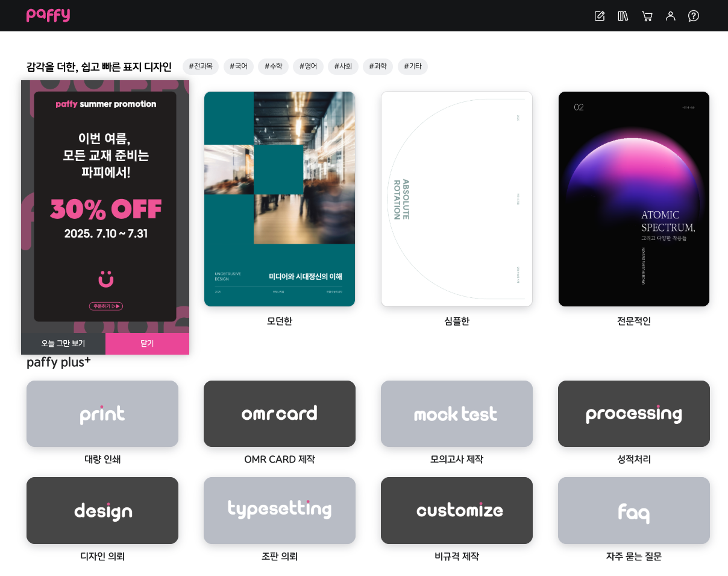Select the #사회 tag
This screenshot has width=728, height=576.
point(343,66)
